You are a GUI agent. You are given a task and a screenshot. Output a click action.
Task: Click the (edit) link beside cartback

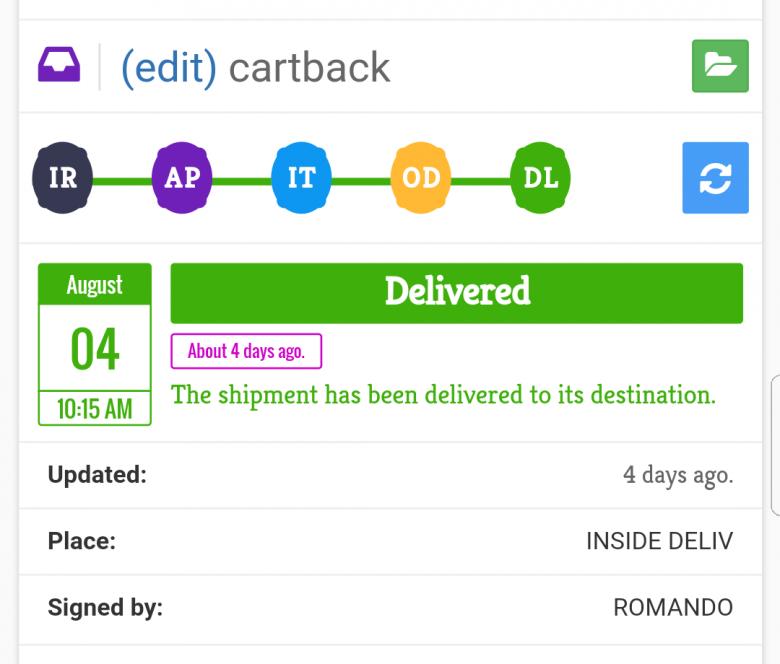168,68
